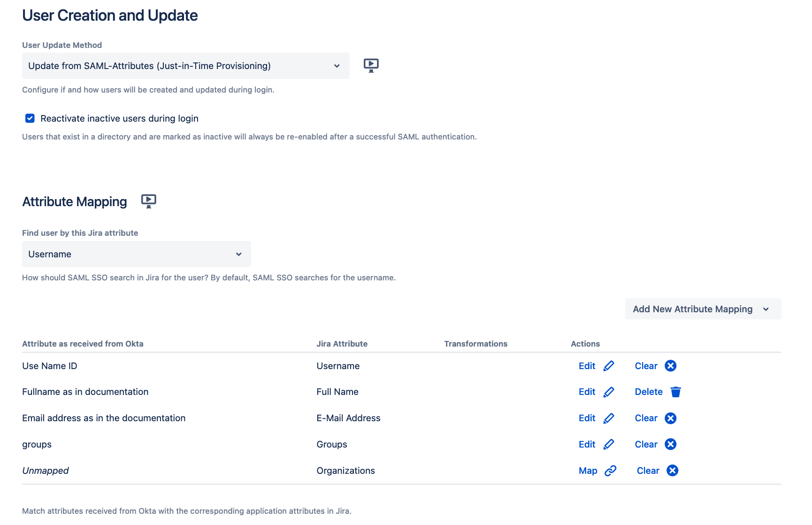Click chain link icon for Organizations row
This screenshot has width=812, height=525.
coord(610,471)
